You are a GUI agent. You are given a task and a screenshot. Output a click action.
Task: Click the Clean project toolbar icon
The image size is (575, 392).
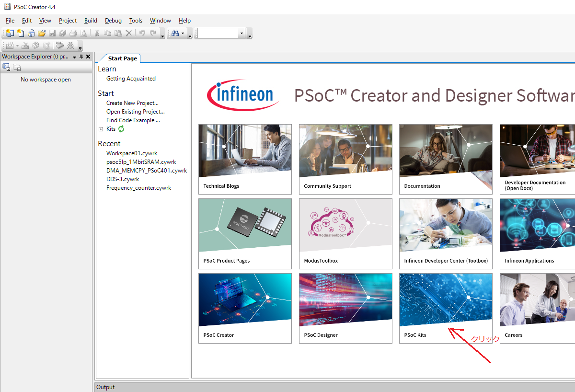click(25, 46)
